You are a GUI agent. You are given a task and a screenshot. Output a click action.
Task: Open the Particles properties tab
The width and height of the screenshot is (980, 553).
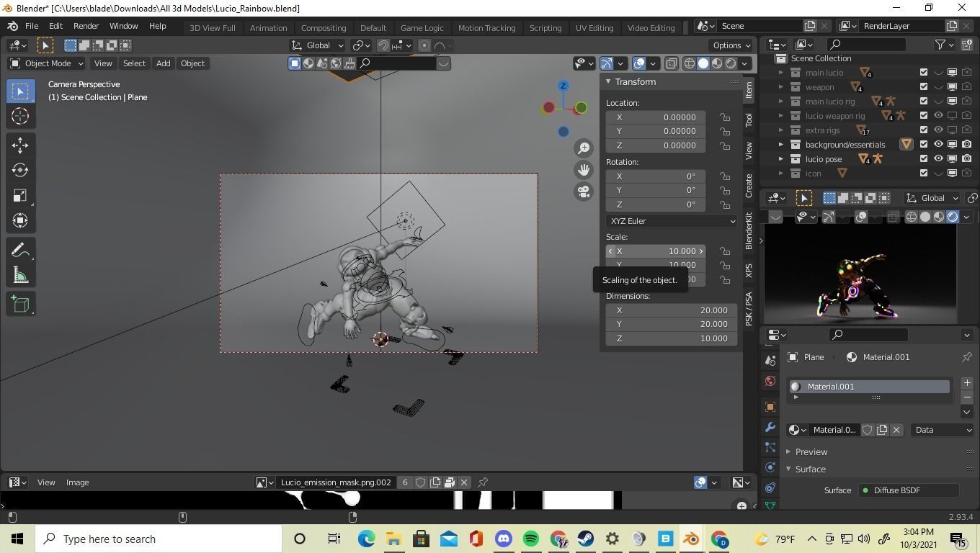point(770,448)
